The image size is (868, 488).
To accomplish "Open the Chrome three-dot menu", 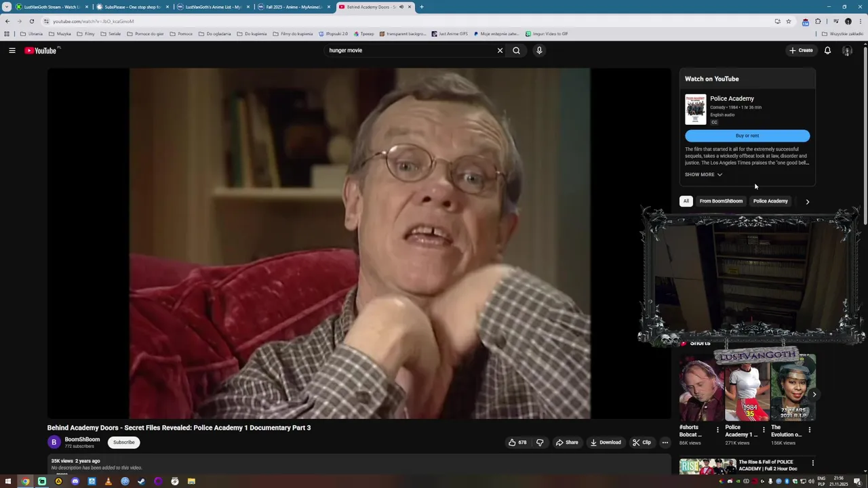I will pos(861,21).
